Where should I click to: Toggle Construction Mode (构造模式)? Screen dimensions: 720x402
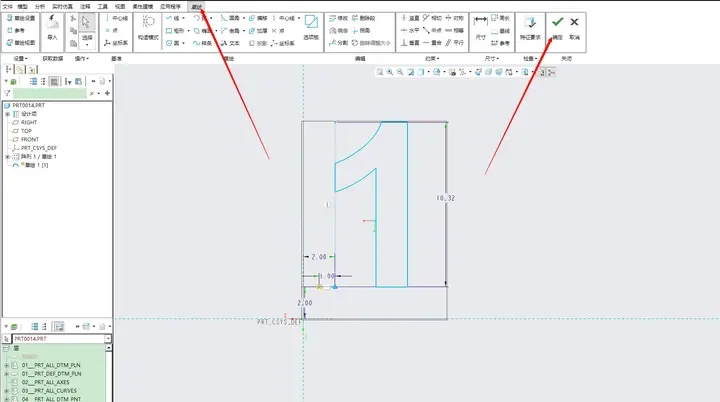[x=148, y=28]
